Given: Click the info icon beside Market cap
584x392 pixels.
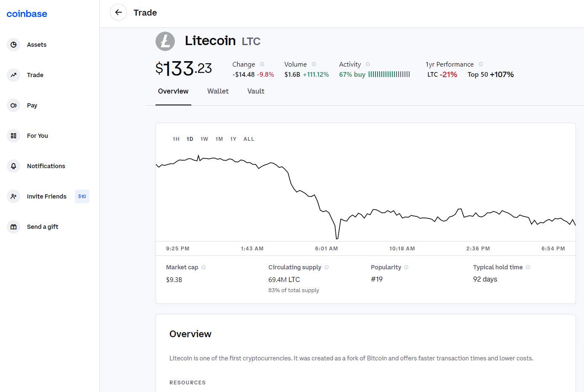Looking at the screenshot, I should [204, 267].
